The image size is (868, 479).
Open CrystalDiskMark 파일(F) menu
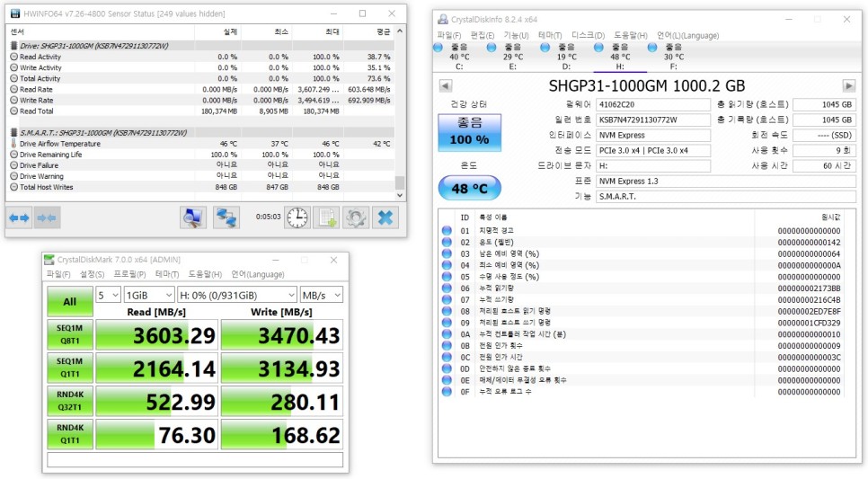(58, 274)
